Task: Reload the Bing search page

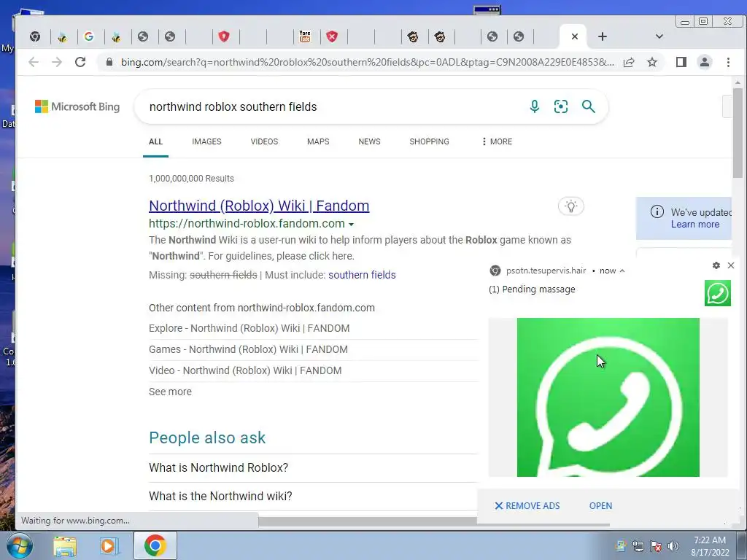Action: [80, 62]
